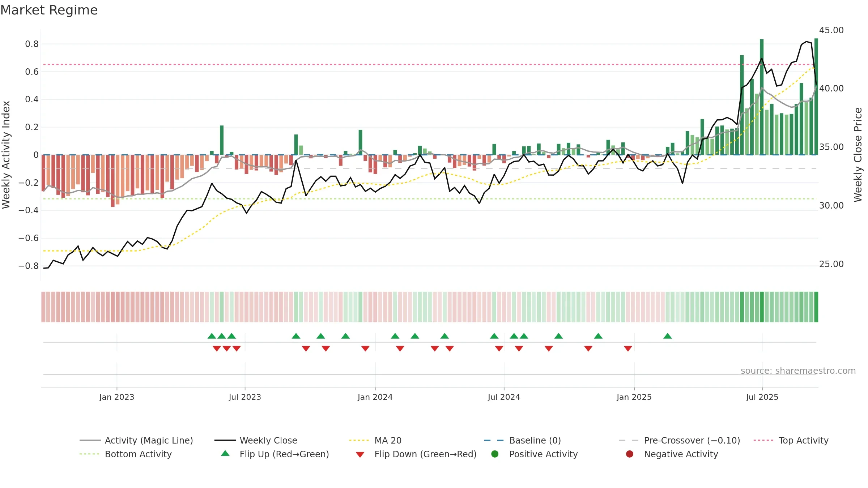This screenshot has height=488, width=868.
Task: Click the final tall green activity bar at the chart's right edge
Action: (x=816, y=97)
